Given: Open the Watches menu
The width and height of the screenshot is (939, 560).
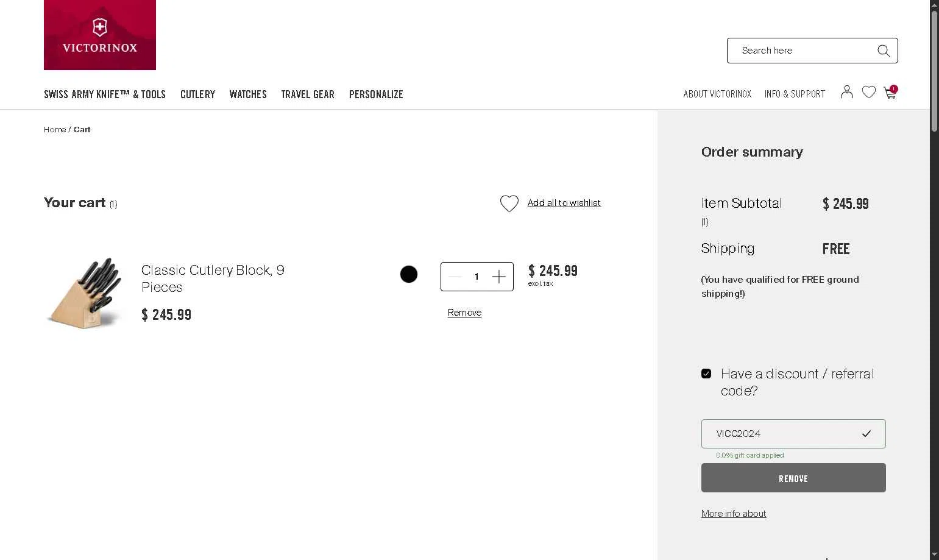Looking at the screenshot, I should click(248, 94).
